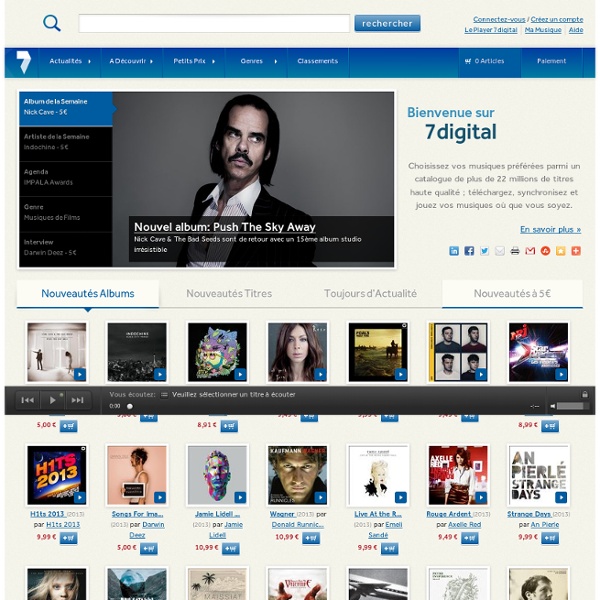600x600 pixels.
Task: Add Rouge Ardent to cart
Action: tap(470, 538)
